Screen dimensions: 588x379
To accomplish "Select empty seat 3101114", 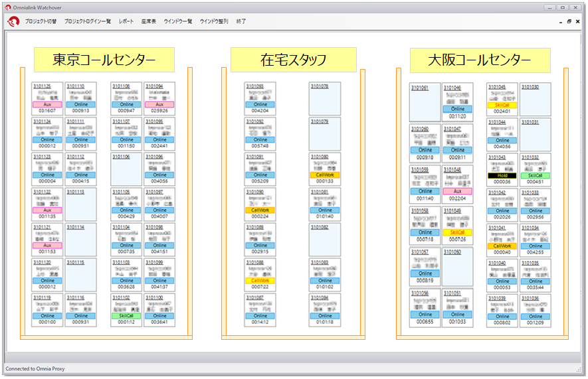I will point(80,240).
